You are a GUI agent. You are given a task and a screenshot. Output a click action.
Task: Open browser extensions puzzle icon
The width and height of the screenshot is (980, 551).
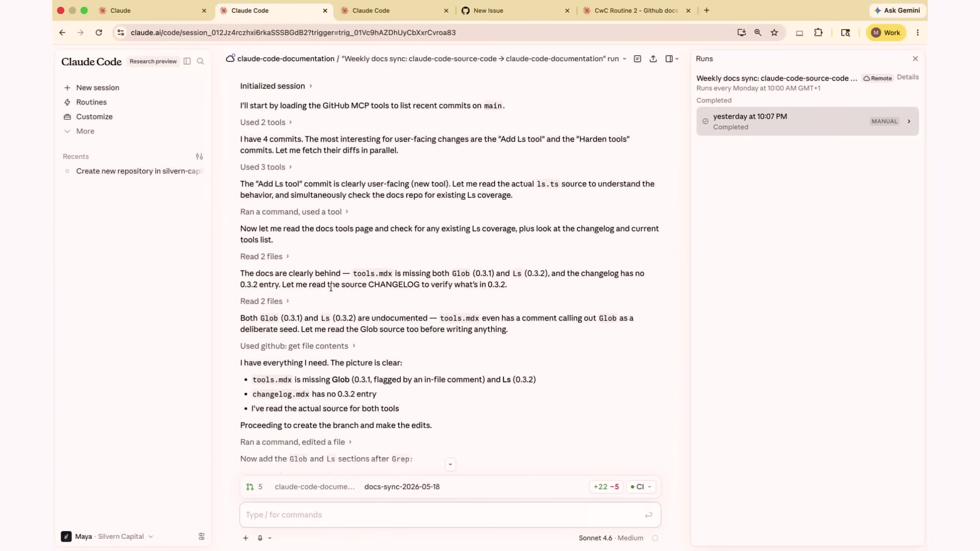point(818,33)
